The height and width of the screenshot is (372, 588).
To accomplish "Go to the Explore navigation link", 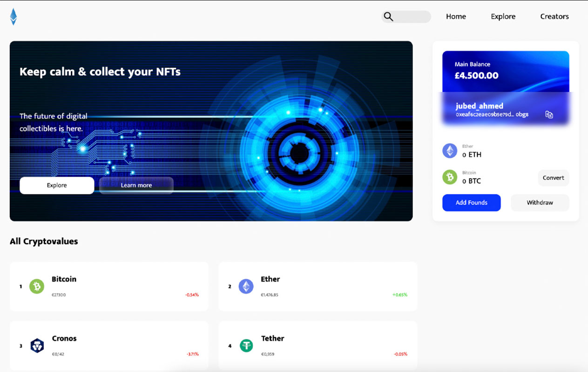I will click(503, 17).
